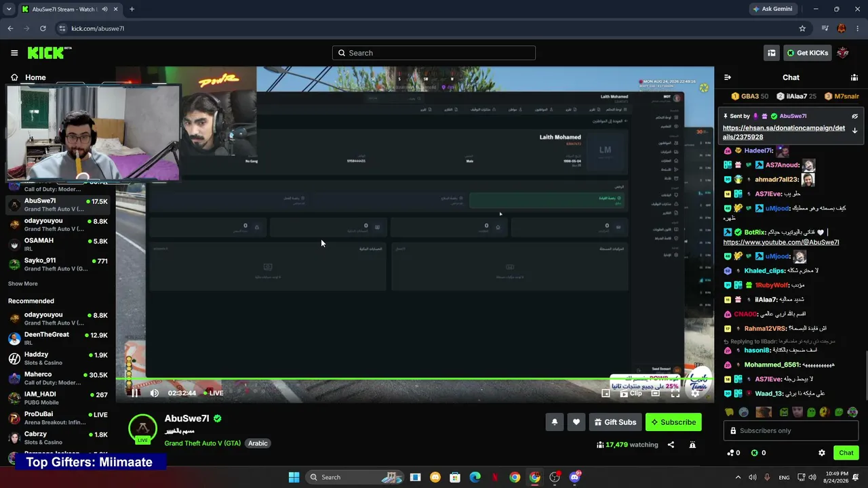Open ProDuBai recommended channel

[x=58, y=418]
